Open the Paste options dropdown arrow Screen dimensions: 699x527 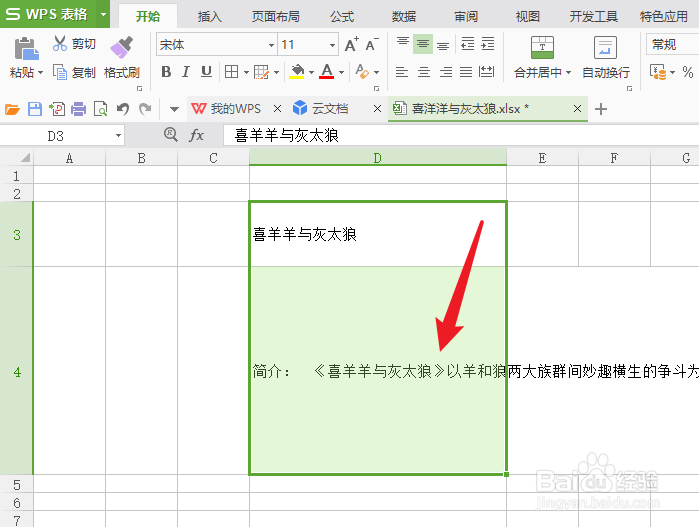click(x=40, y=73)
